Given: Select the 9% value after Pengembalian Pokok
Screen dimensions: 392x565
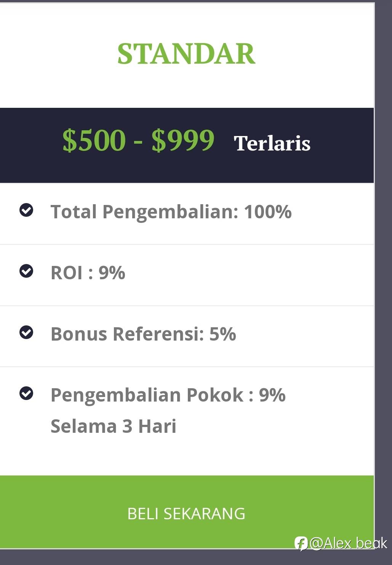Looking at the screenshot, I should coord(272,395).
